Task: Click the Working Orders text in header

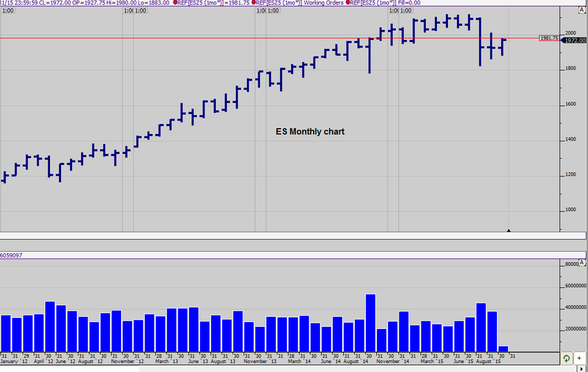Action: coord(323,2)
